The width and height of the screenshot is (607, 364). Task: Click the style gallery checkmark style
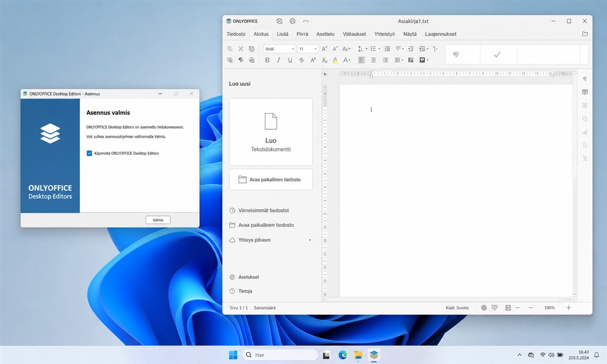point(497,55)
